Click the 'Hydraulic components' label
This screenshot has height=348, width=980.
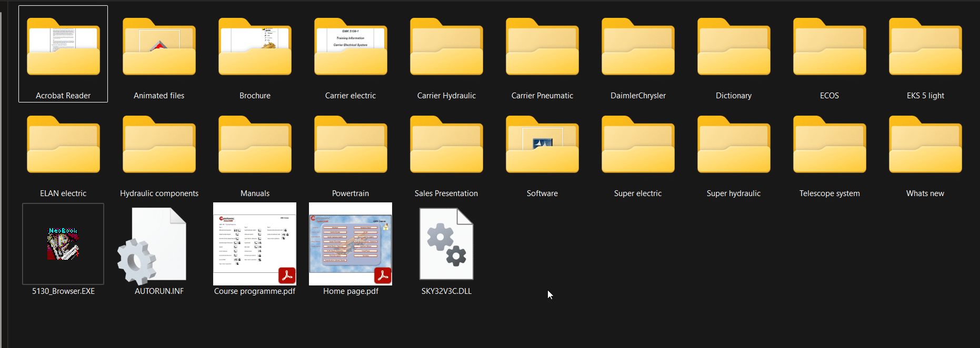tap(159, 193)
